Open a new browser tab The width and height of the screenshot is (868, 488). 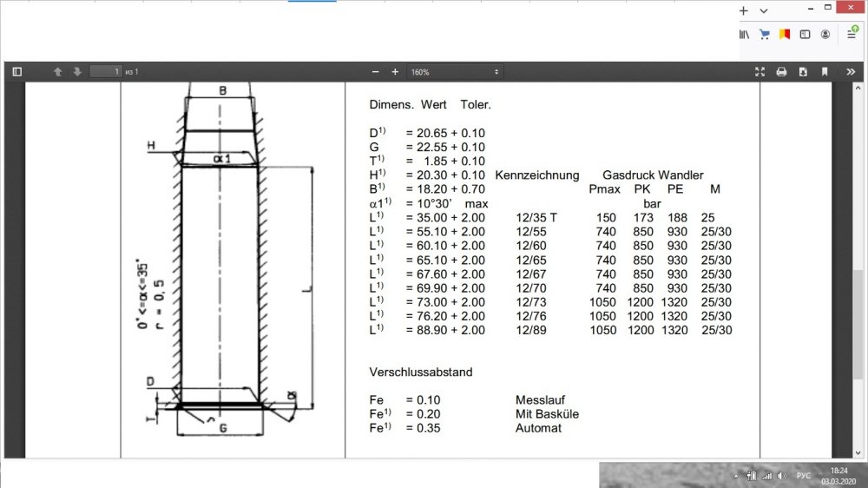coord(744,10)
